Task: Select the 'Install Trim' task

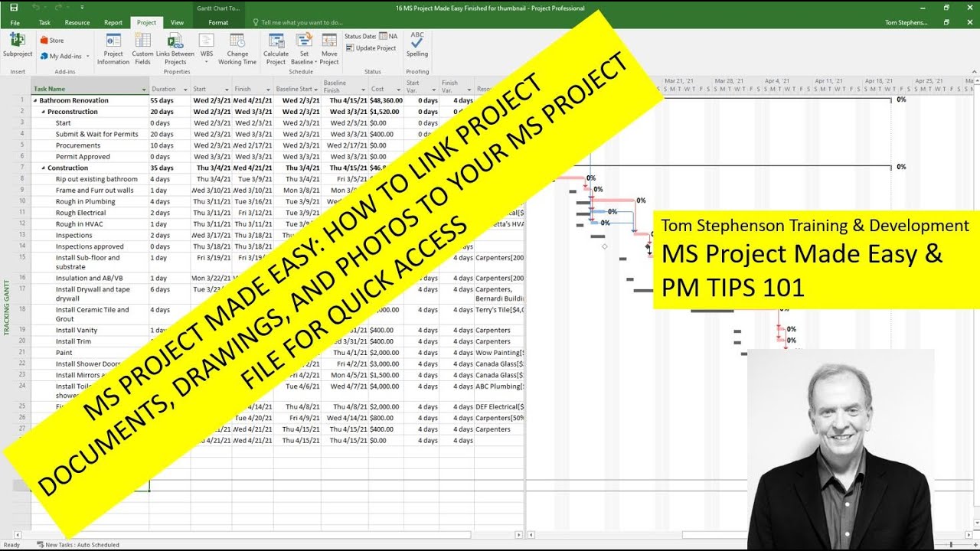Action: point(73,341)
